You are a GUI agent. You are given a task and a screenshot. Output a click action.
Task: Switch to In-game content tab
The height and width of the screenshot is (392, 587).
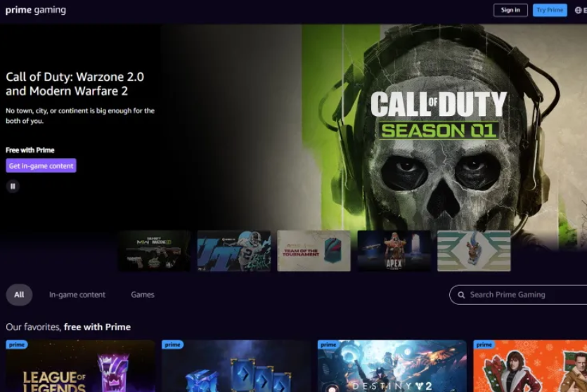[x=77, y=295]
